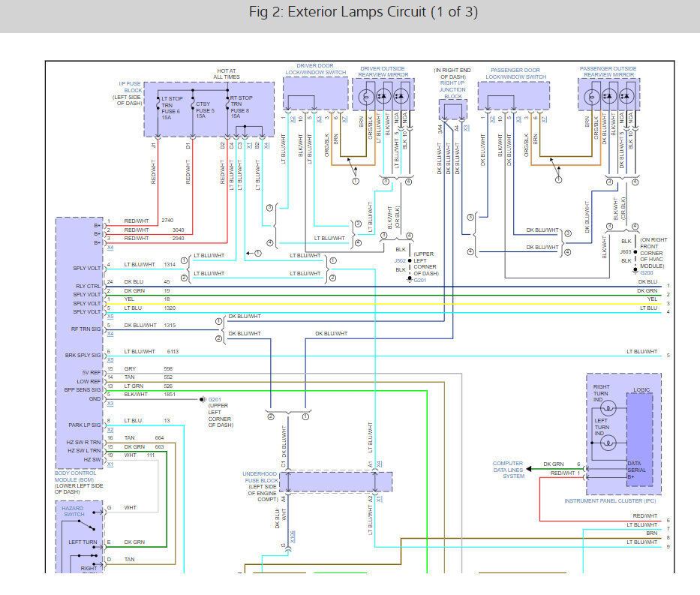The width and height of the screenshot is (700, 595).
Task: Click the HZ SW R TRN pin label
Action: pos(83,443)
